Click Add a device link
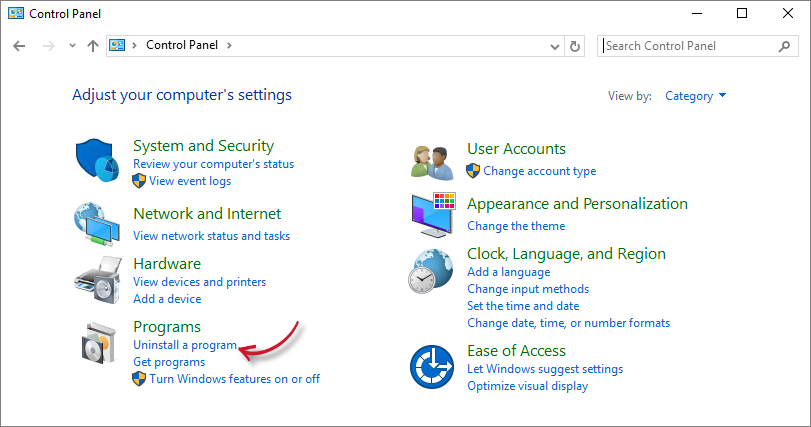Viewport: 811px width, 427px height. pyautogui.click(x=167, y=299)
